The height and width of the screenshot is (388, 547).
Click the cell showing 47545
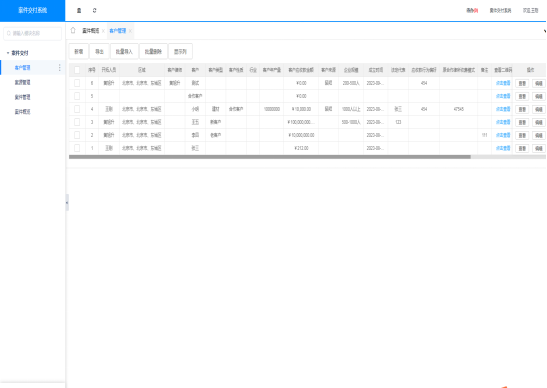[459, 109]
